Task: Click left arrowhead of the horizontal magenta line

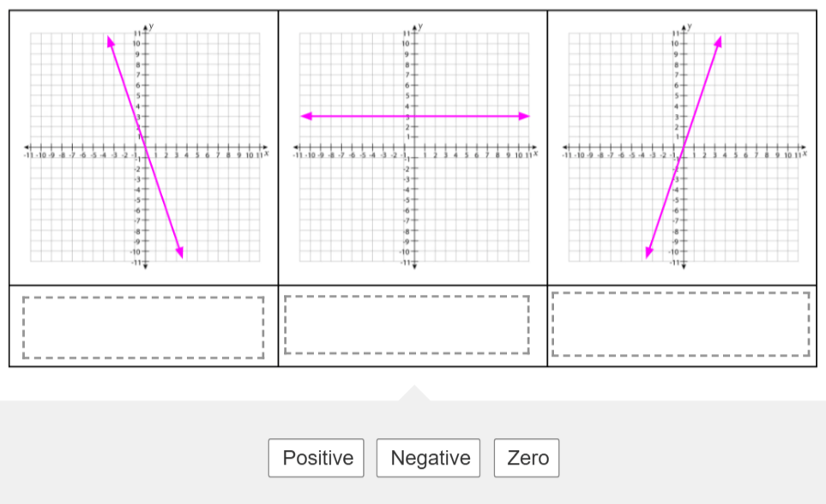Action: click(x=306, y=116)
